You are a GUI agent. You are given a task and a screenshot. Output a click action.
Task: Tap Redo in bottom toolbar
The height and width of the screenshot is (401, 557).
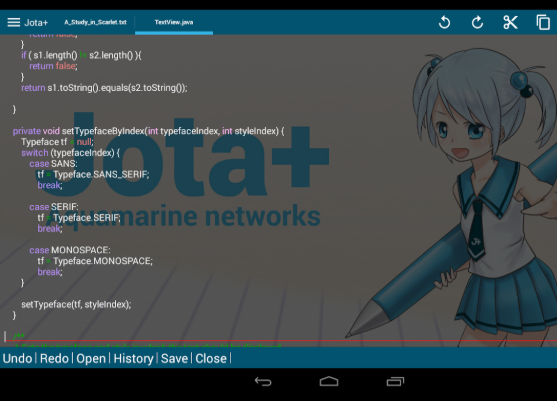tap(54, 358)
